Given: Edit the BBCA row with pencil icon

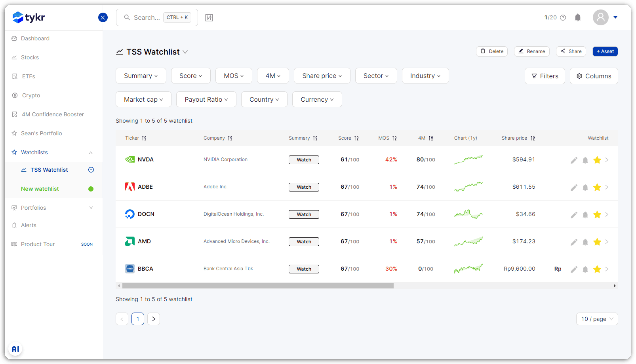Looking at the screenshot, I should [574, 269].
